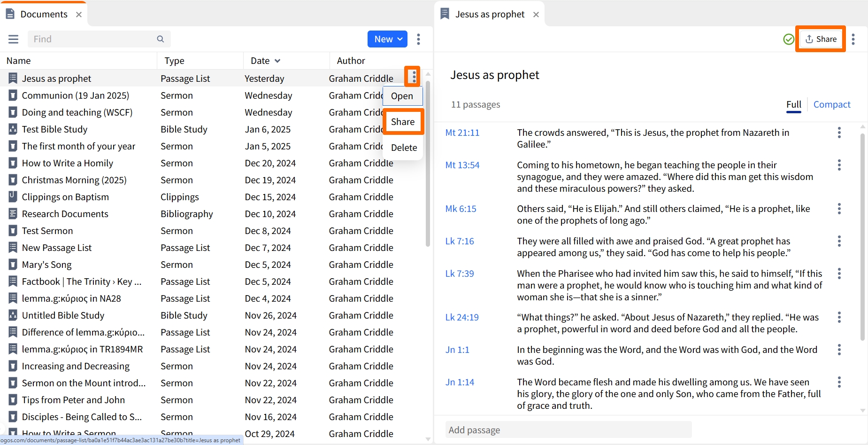Screen dimensions: 868x445
Task: Click the Add passage input field
Action: [568, 429]
